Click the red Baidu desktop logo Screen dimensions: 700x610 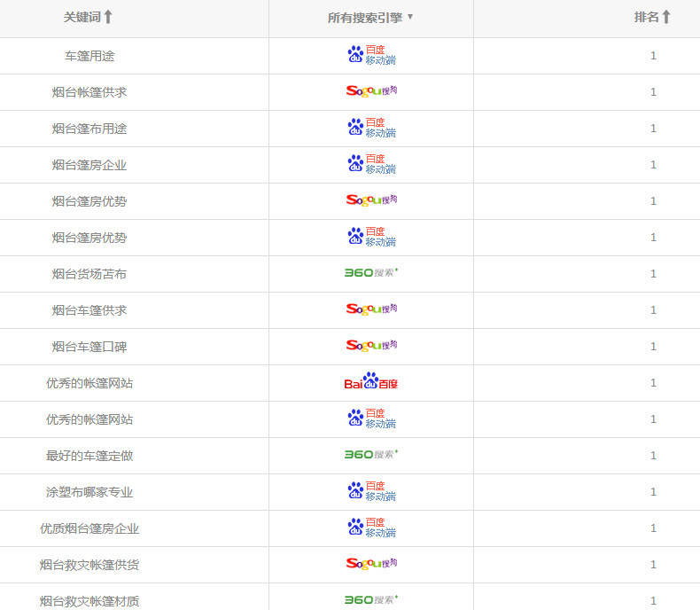(x=371, y=382)
